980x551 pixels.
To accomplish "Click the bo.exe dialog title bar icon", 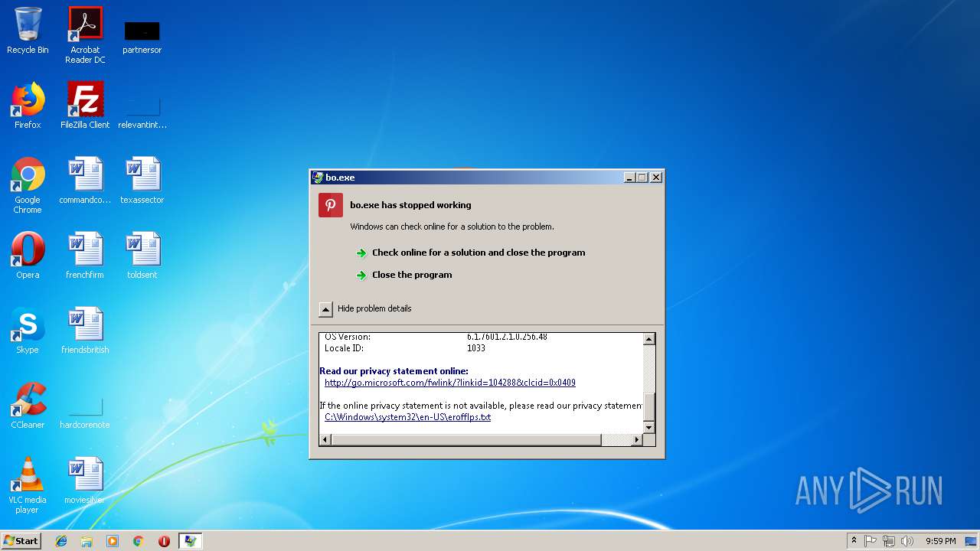I will coord(318,177).
